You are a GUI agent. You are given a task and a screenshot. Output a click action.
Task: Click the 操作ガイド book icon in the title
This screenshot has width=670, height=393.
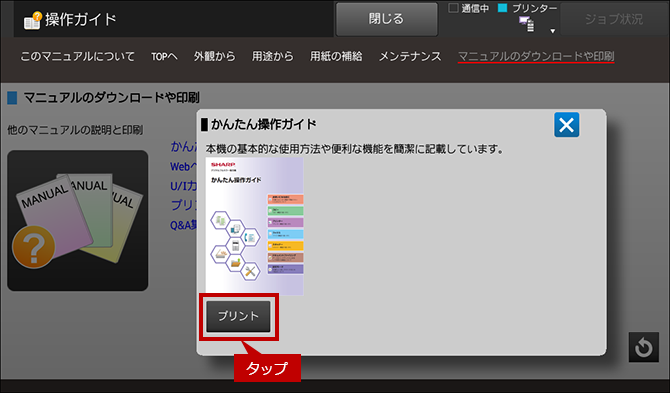(x=32, y=20)
